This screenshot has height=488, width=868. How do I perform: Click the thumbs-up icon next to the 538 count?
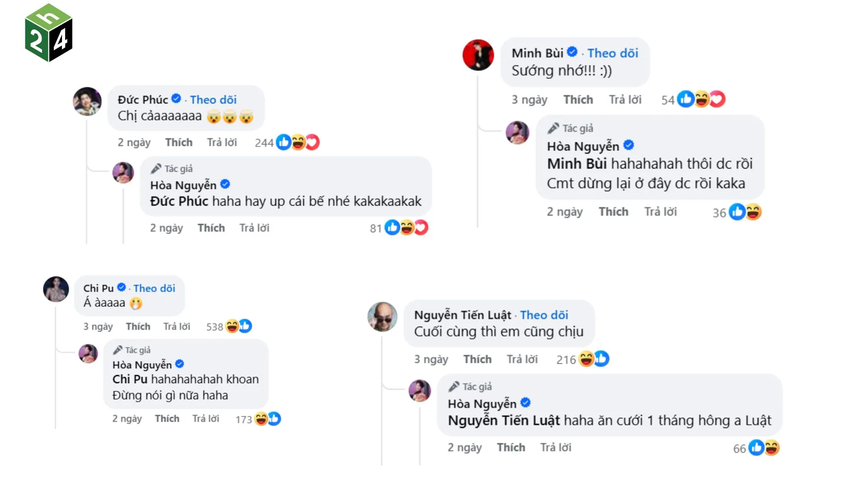pos(245,326)
